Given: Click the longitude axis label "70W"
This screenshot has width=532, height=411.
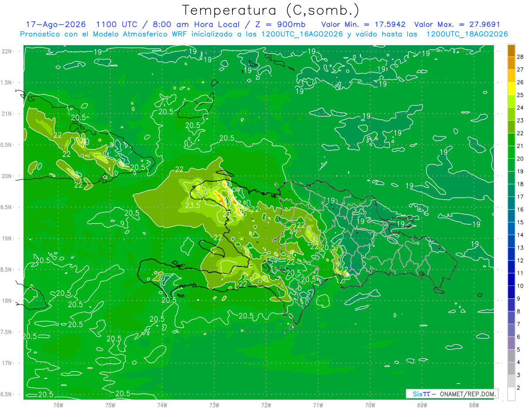Looking at the screenshot, I should coord(370,405).
